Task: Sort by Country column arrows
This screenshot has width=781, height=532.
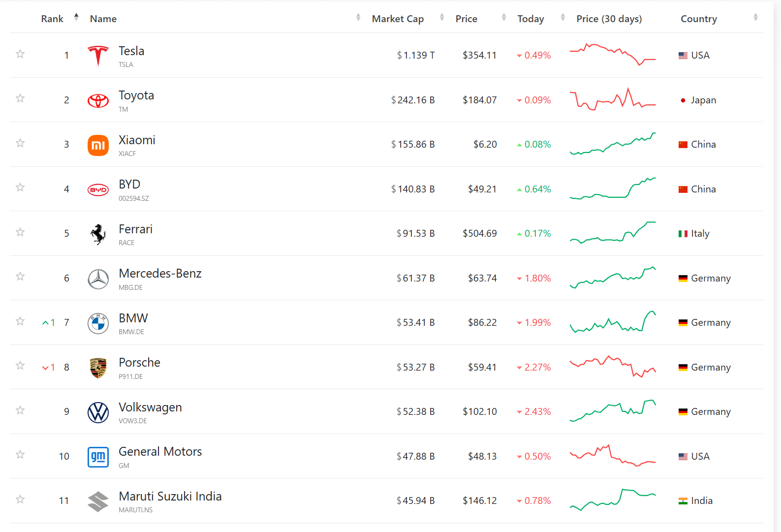Action: tap(755, 17)
